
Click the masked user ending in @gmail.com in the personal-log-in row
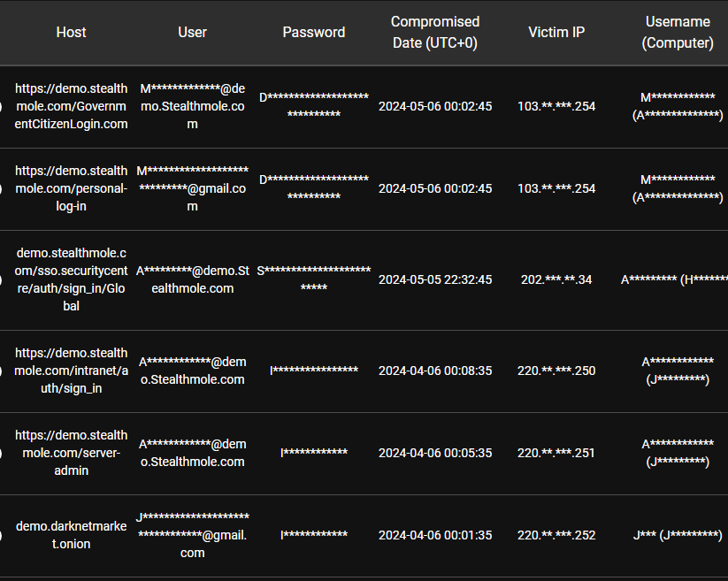(x=192, y=188)
